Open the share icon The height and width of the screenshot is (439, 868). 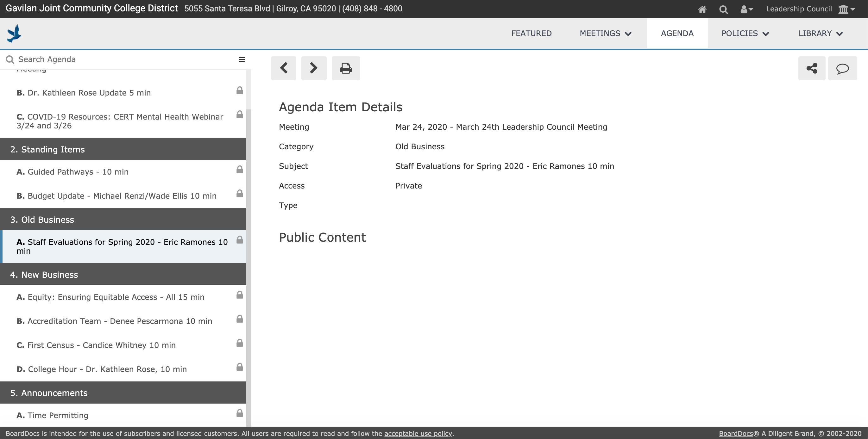click(x=812, y=68)
